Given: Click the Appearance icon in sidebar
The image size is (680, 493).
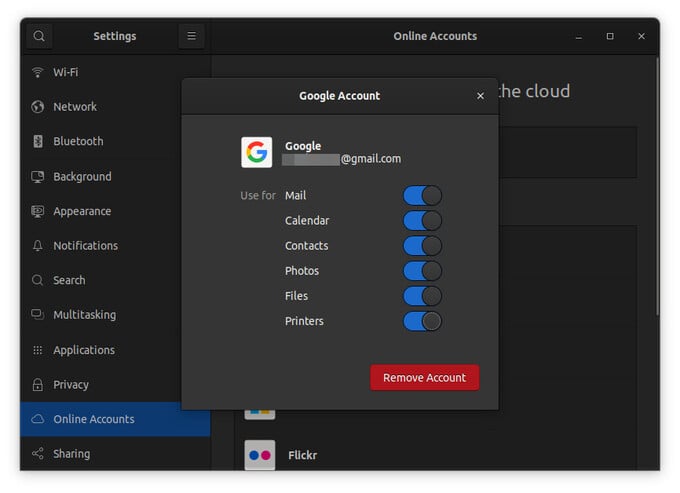Looking at the screenshot, I should pos(38,211).
